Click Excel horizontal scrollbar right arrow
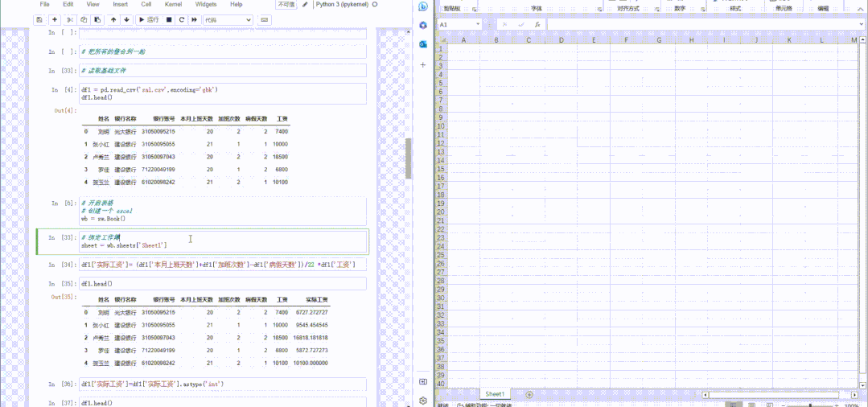The height and width of the screenshot is (407, 868). (x=854, y=394)
